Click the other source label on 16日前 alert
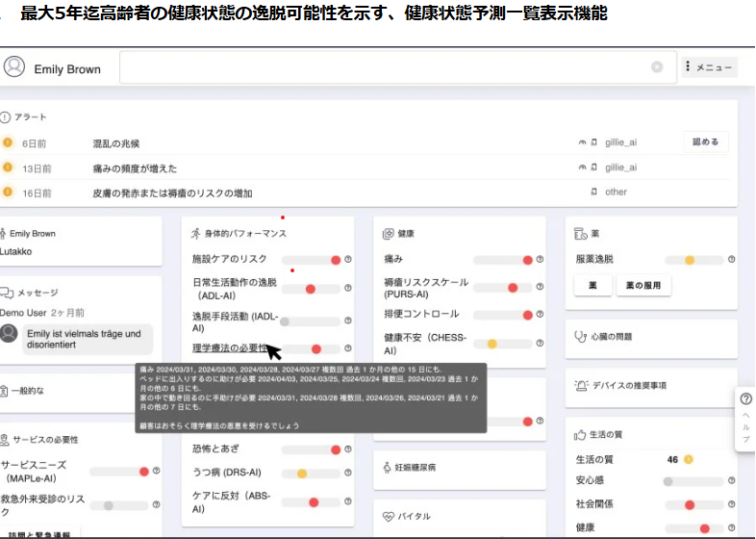Screen dimensions: 756x539 click(616, 192)
